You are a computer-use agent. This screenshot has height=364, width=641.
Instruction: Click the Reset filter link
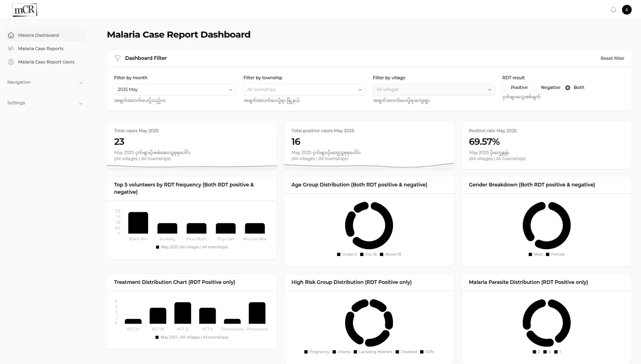point(612,58)
